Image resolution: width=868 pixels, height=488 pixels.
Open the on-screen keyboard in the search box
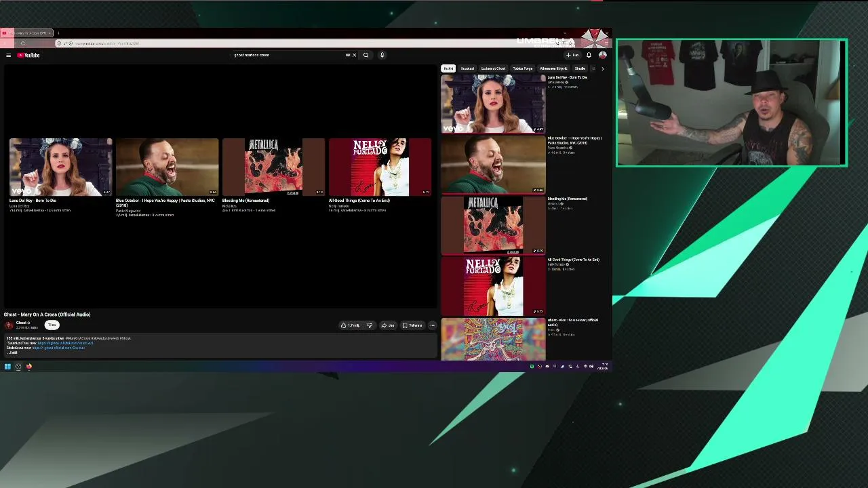348,55
